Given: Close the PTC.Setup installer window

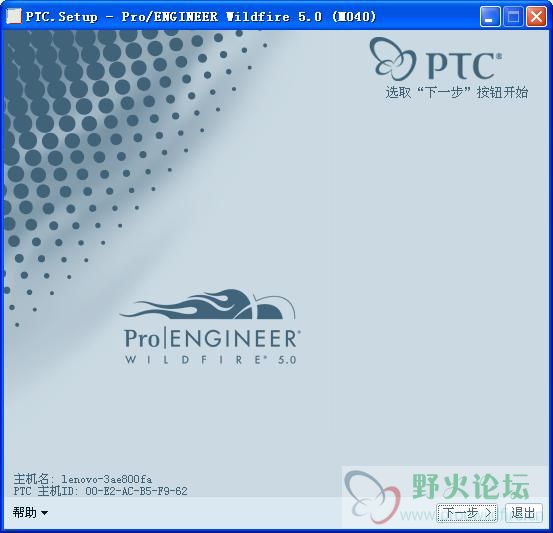Looking at the screenshot, I should pyautogui.click(x=536, y=16).
